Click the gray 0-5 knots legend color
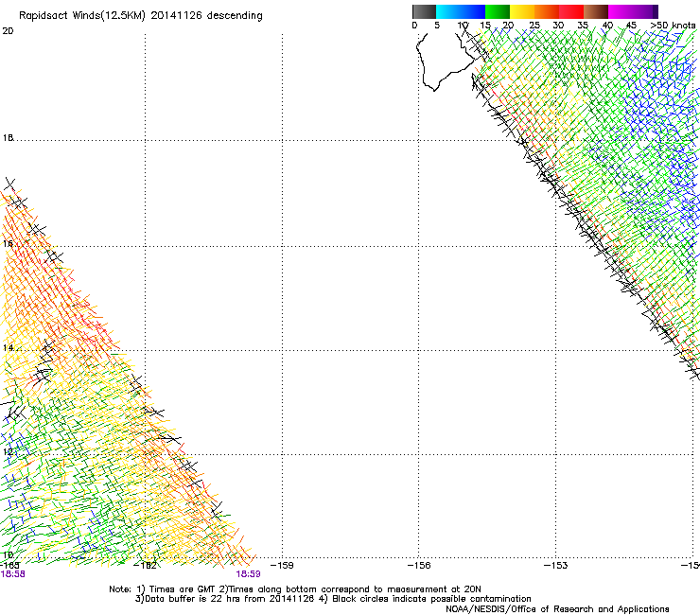The width and height of the screenshot is (700, 615). [424, 11]
